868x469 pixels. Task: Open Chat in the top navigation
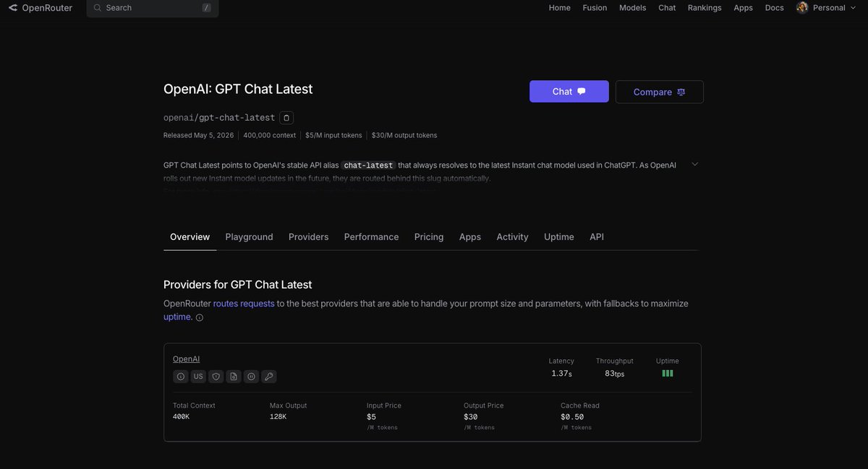(x=667, y=8)
